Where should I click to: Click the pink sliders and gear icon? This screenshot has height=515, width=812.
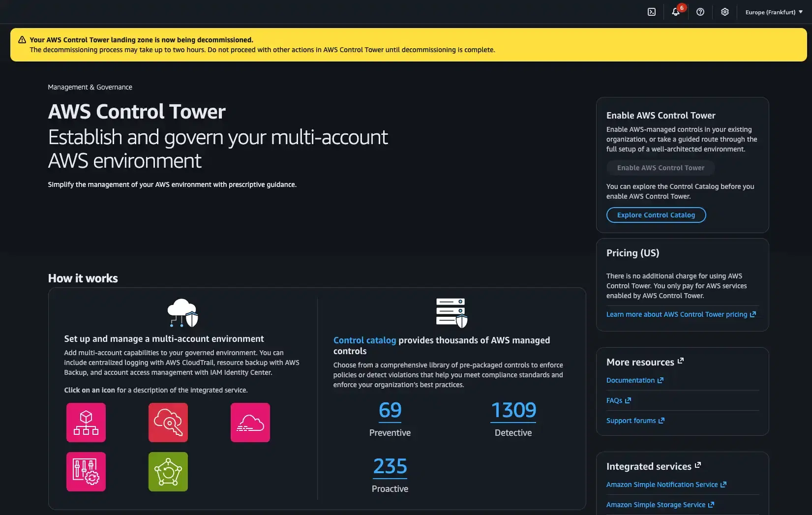pos(86,472)
